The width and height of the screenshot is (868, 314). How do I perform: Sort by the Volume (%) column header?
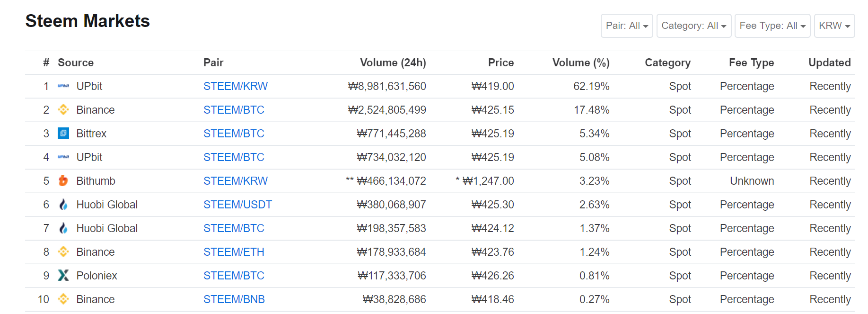(x=581, y=63)
